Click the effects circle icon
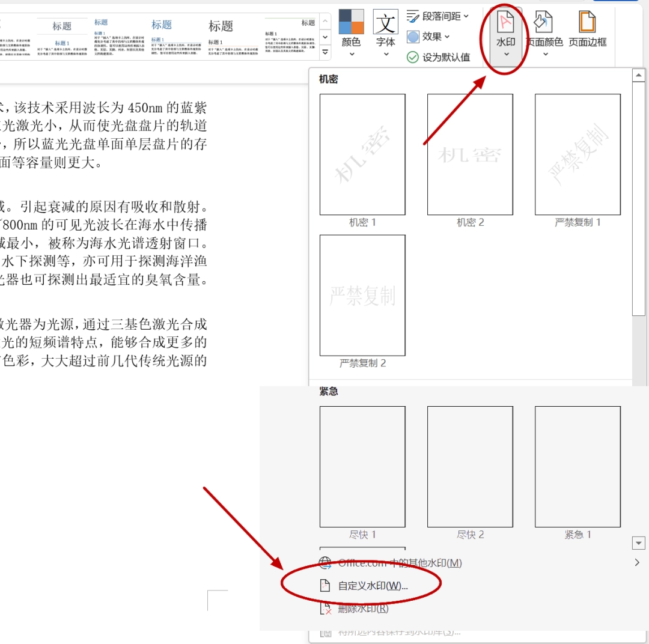 click(x=413, y=37)
